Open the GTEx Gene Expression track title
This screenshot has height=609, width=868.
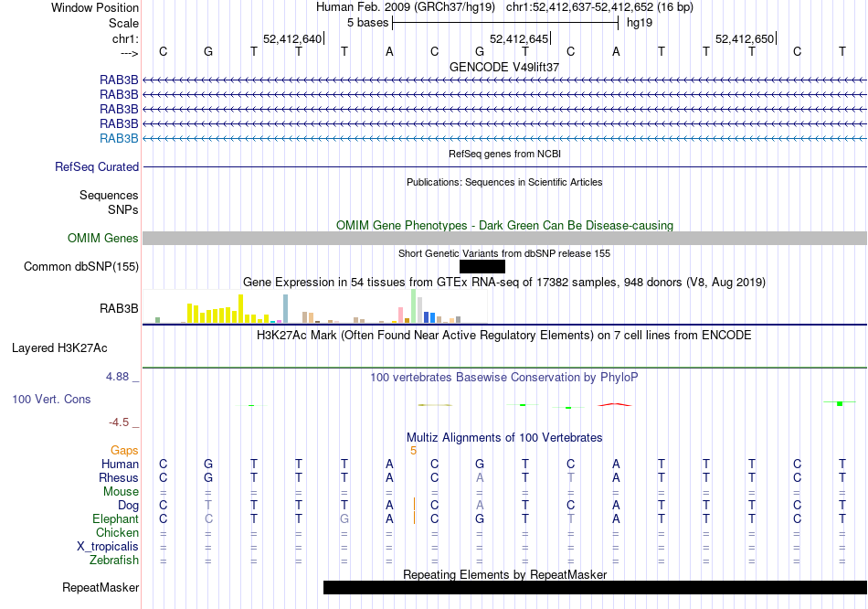pos(504,282)
